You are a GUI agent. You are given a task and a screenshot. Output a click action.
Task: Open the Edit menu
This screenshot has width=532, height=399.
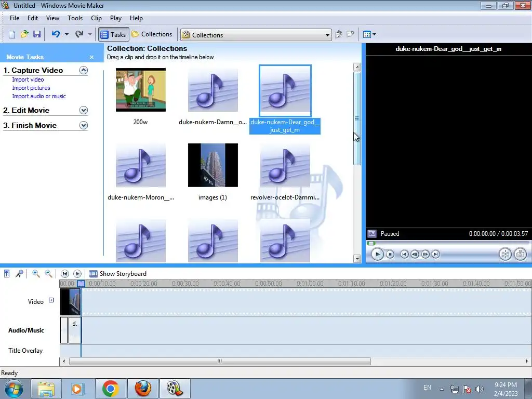click(33, 18)
